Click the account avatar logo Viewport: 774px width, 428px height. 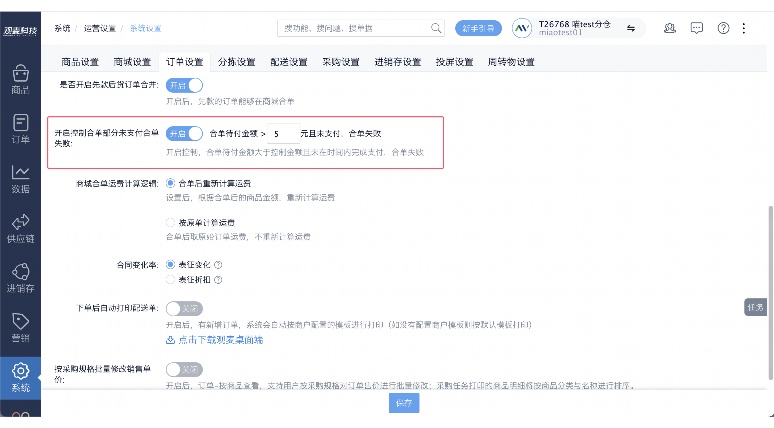coord(522,28)
